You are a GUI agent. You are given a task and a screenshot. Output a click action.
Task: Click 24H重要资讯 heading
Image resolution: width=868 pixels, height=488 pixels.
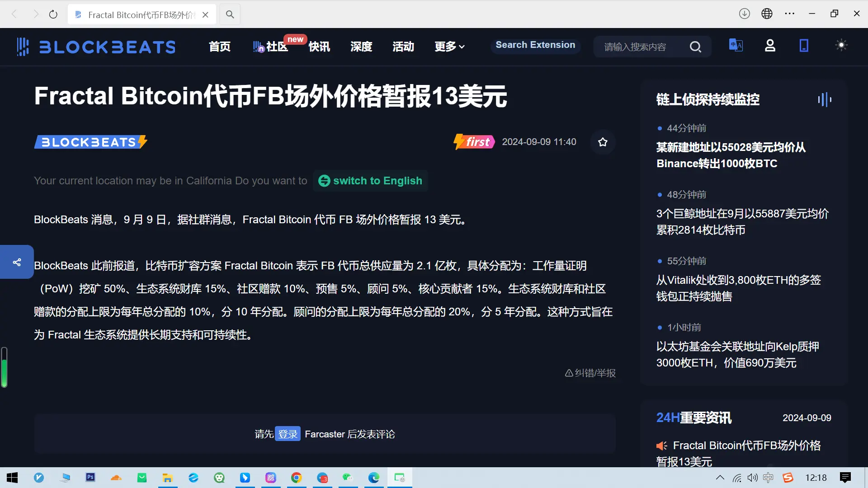pyautogui.click(x=693, y=418)
